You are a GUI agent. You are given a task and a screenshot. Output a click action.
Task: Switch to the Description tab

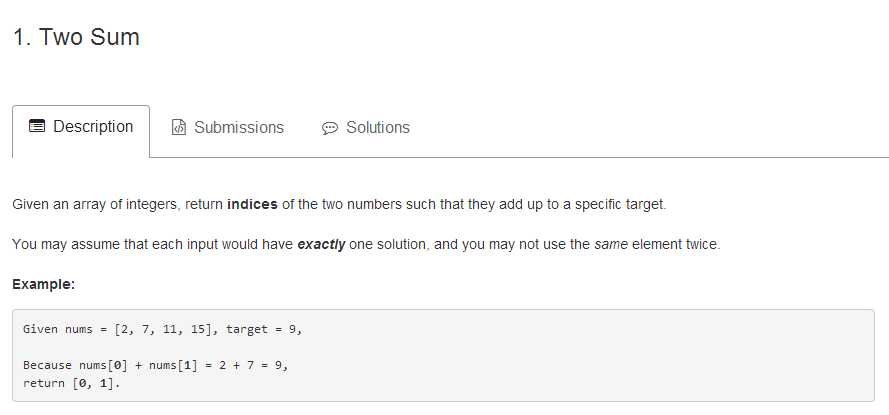[x=92, y=127]
